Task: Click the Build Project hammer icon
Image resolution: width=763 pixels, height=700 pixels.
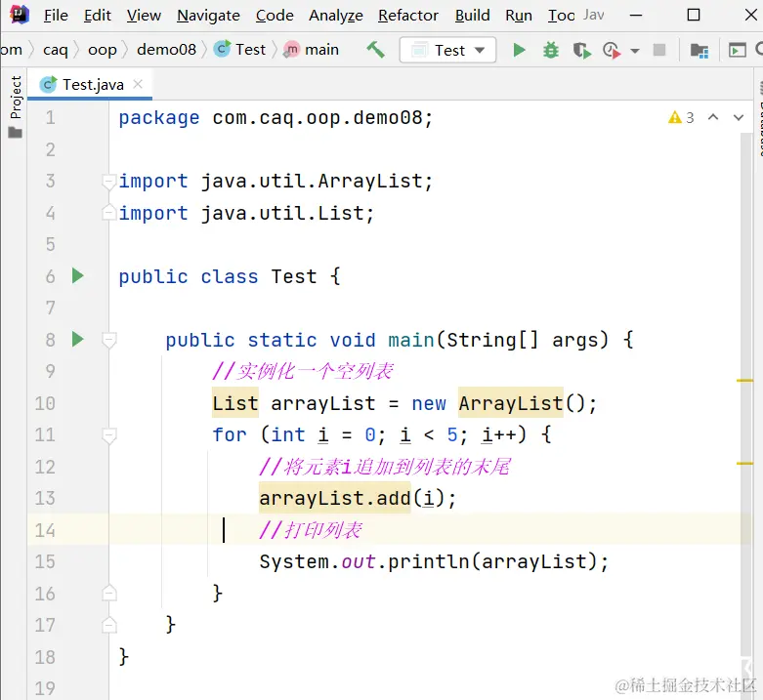Action: [376, 50]
